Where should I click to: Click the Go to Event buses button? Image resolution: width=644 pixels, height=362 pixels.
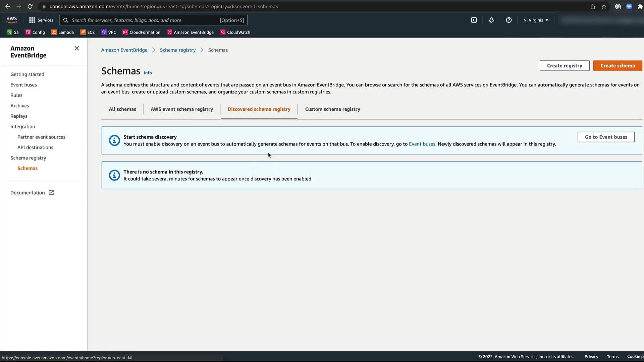[x=606, y=137]
